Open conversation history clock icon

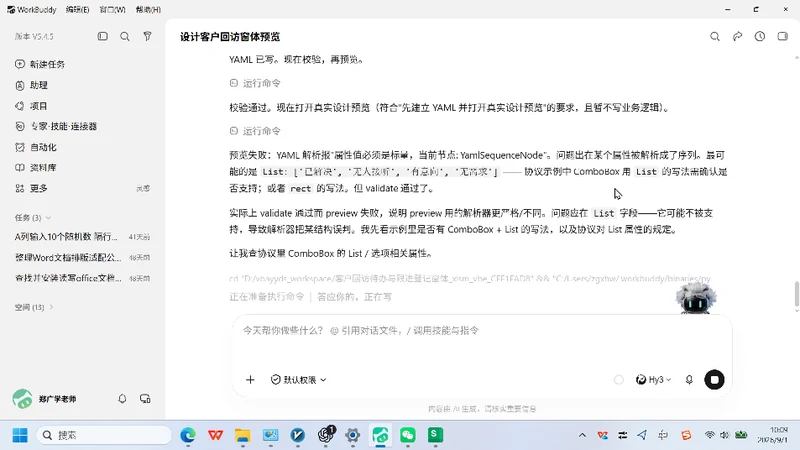tap(760, 36)
